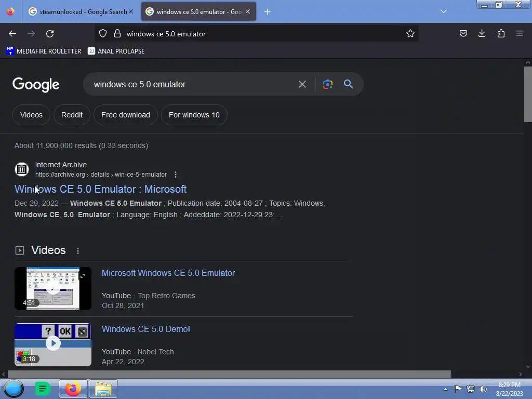The width and height of the screenshot is (532, 399).
Task: Play the 3:18 video thumbnail
Action: pyautogui.click(x=53, y=345)
